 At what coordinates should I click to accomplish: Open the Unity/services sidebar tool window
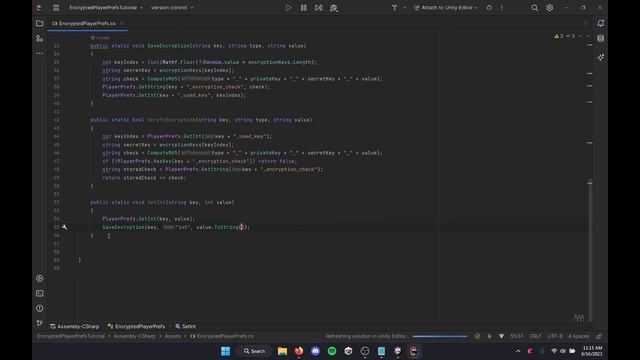click(x=40, y=278)
